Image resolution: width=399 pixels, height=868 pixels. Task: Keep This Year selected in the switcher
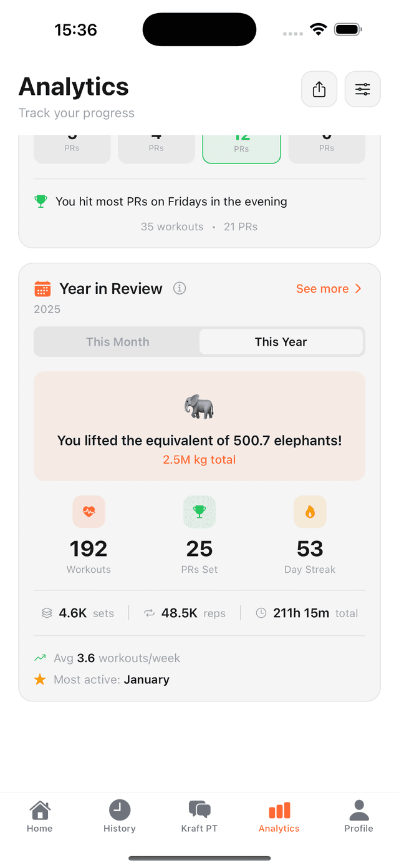click(x=281, y=341)
